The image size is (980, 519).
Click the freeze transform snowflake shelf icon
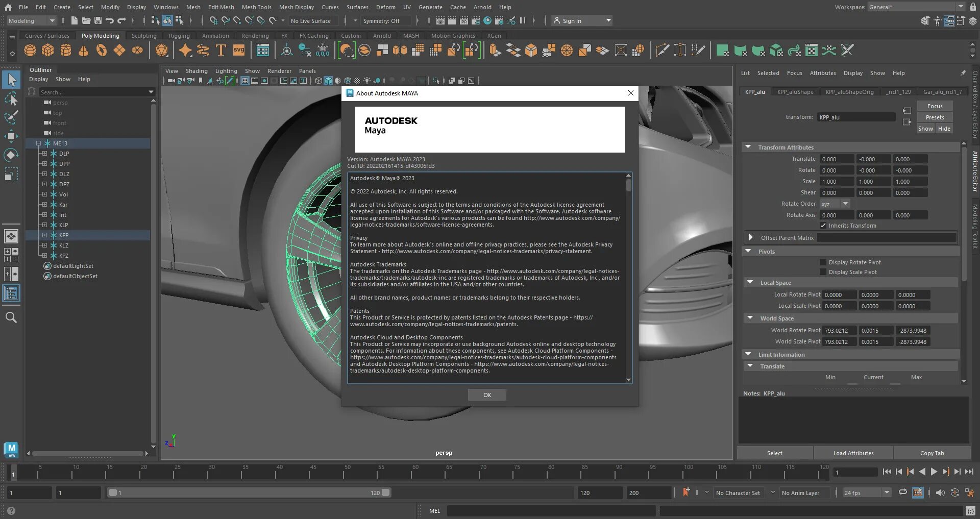point(323,51)
